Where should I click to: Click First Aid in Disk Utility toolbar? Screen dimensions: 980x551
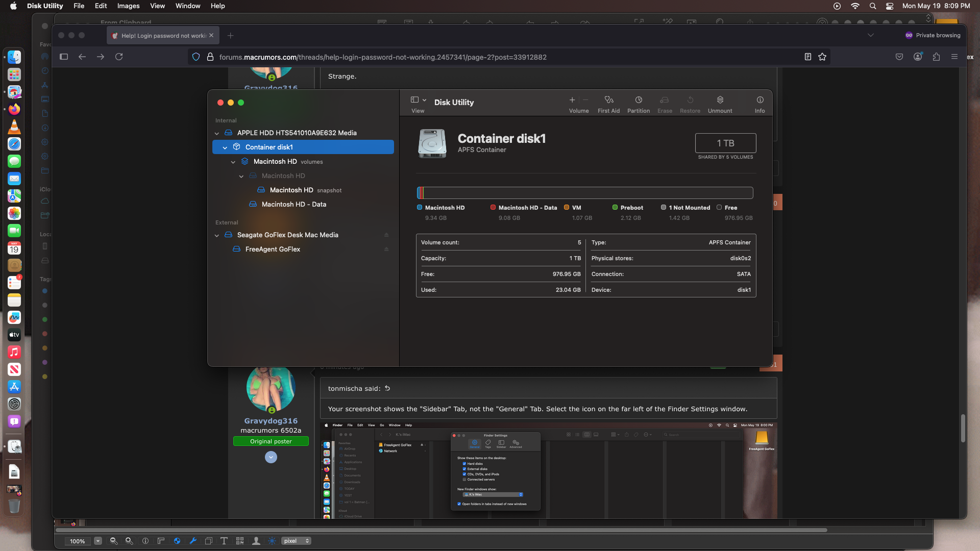608,104
